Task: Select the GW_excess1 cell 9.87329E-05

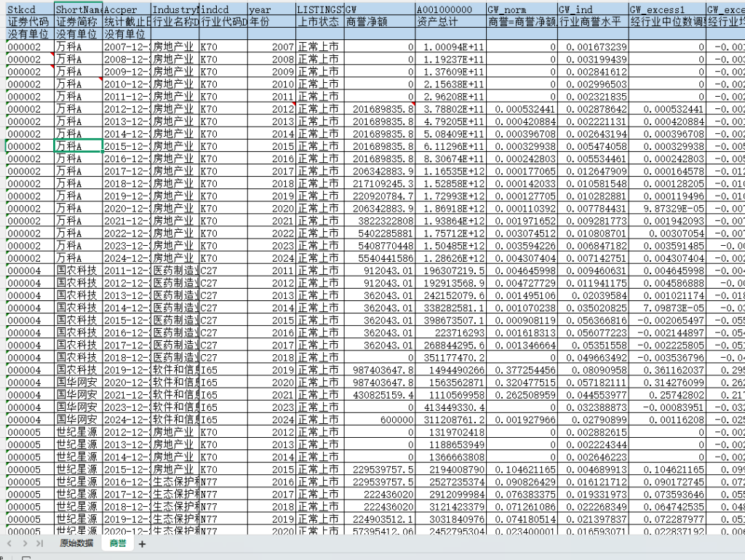Action: click(x=668, y=208)
